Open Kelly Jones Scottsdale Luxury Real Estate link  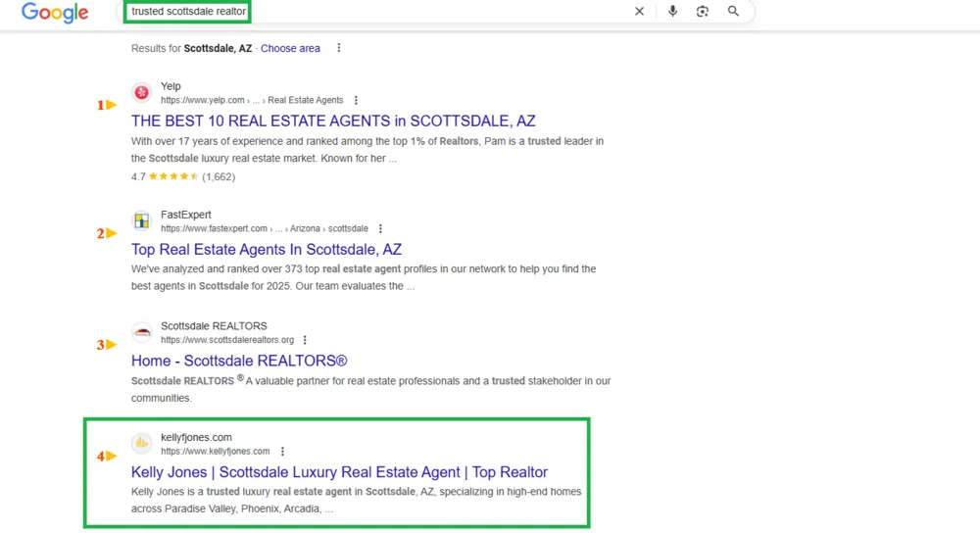(339, 472)
